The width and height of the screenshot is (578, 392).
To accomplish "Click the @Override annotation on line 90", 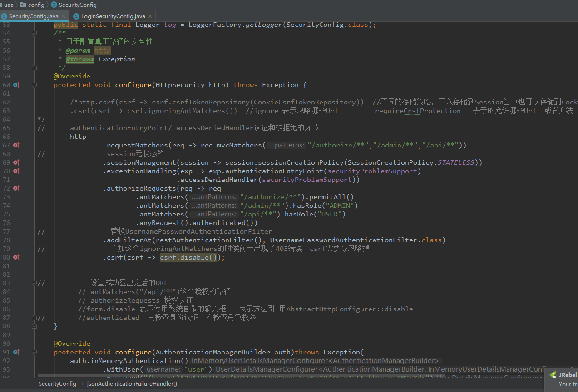I will pos(72,343).
